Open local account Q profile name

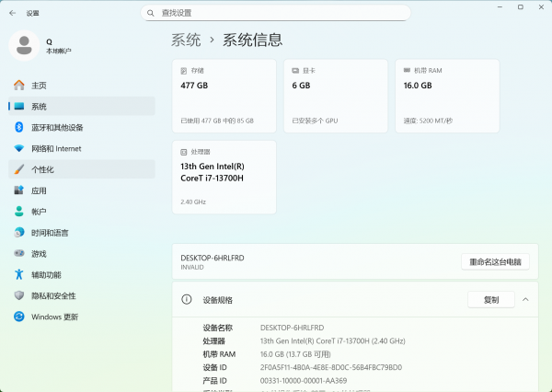[50, 41]
